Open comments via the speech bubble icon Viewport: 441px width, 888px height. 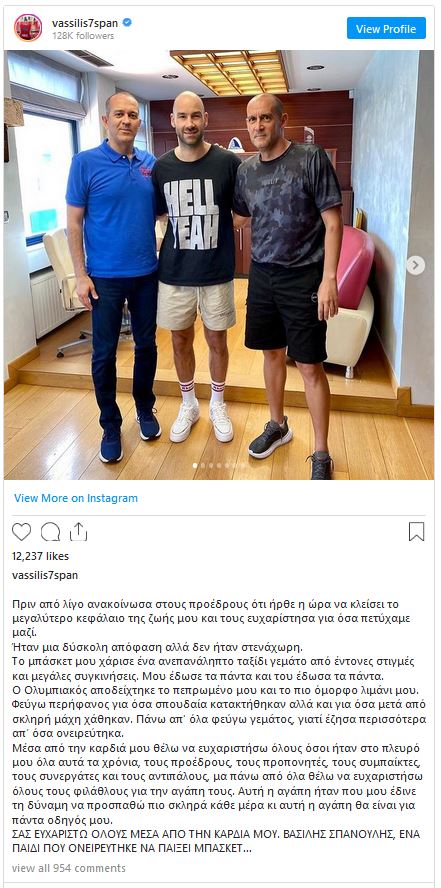(50, 531)
